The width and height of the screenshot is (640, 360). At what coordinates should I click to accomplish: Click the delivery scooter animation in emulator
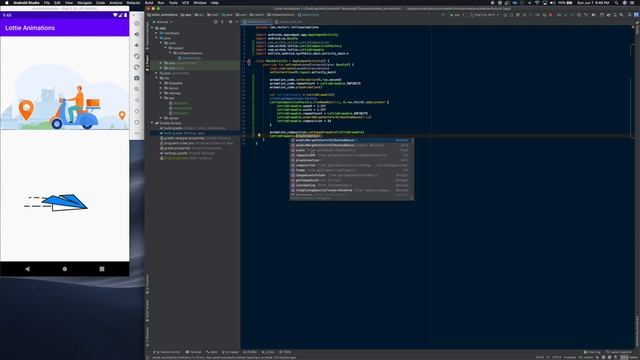point(64,97)
